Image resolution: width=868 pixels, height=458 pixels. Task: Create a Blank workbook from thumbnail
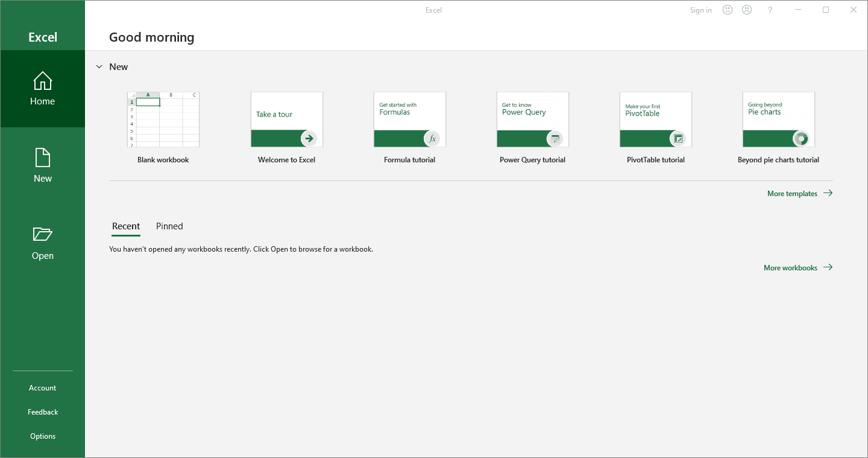click(x=163, y=119)
